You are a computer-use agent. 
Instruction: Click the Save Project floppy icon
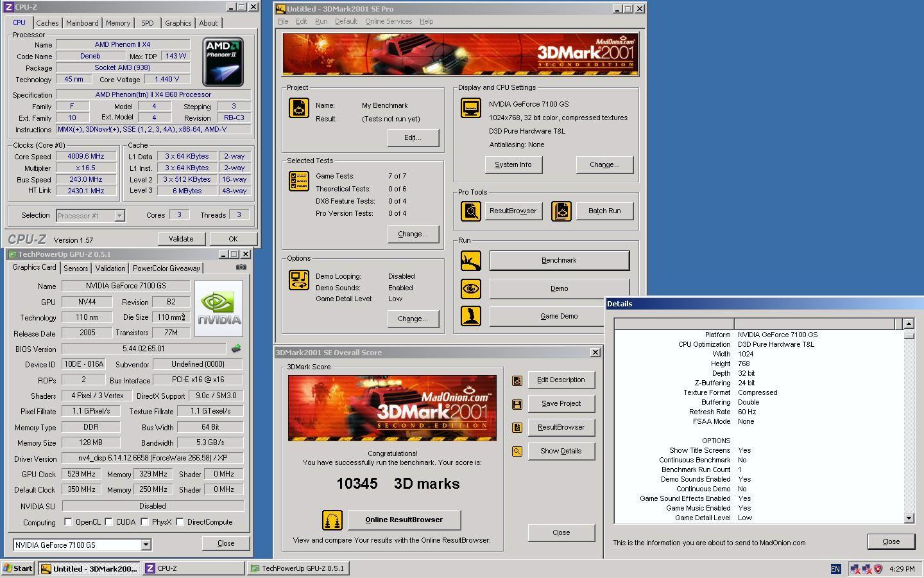tap(517, 404)
